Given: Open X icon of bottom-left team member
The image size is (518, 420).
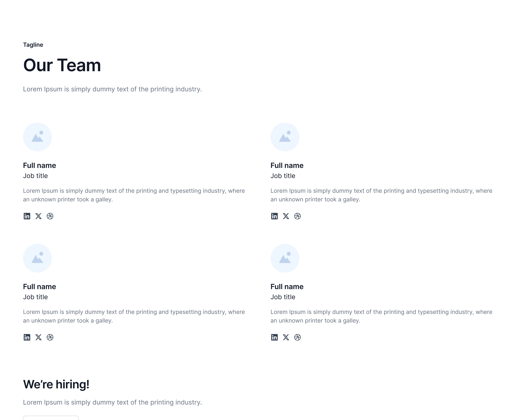Looking at the screenshot, I should tap(38, 337).
